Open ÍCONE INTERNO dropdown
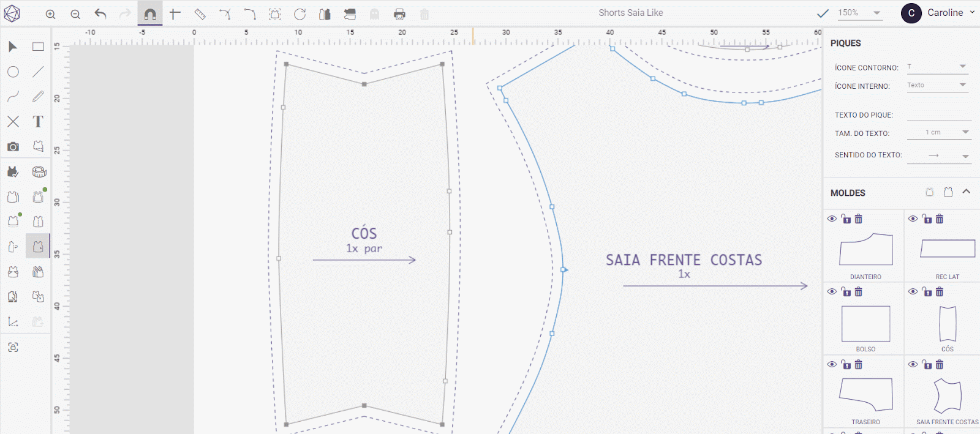 [937, 86]
